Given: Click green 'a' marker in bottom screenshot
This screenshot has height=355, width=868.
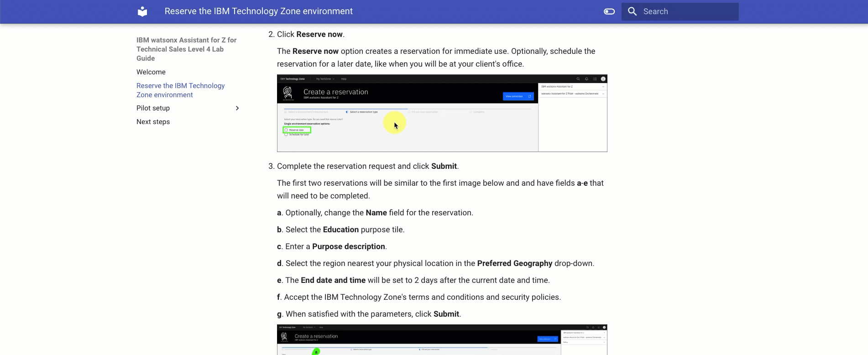Looking at the screenshot, I should 316,352.
